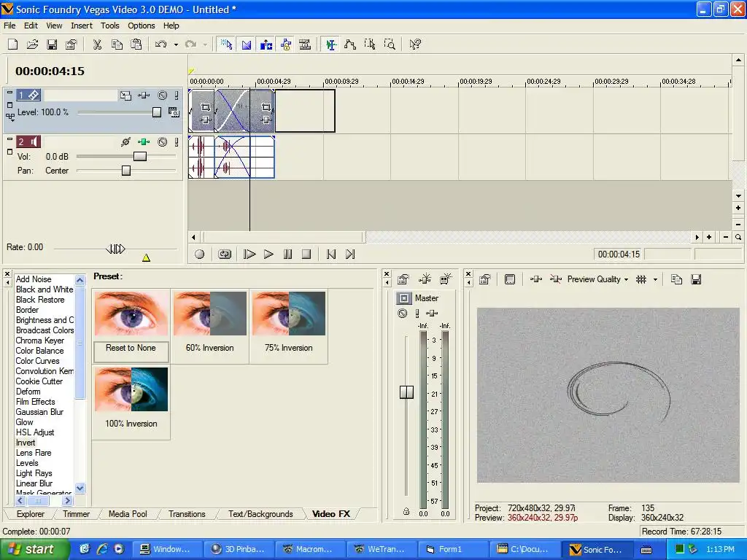Click the Copy icon in the main toolbar
Screen dimensions: 747x560
117,44
